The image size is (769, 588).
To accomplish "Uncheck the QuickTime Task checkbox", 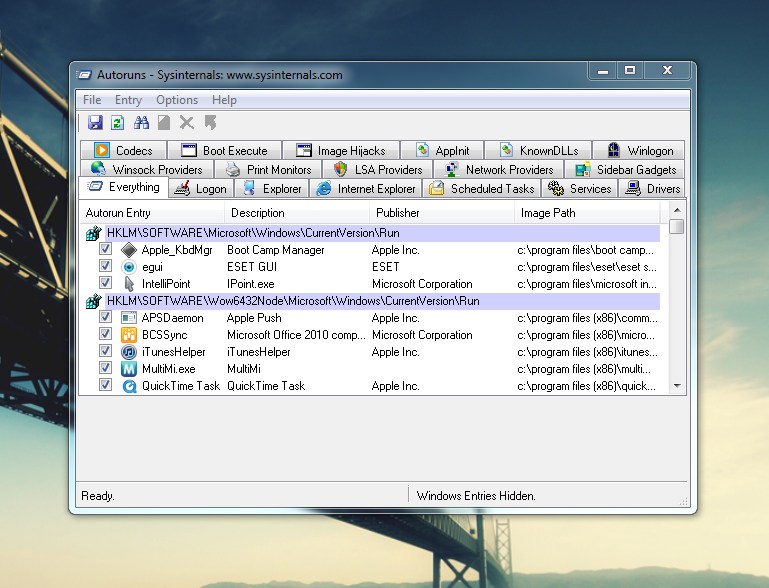I will point(105,384).
